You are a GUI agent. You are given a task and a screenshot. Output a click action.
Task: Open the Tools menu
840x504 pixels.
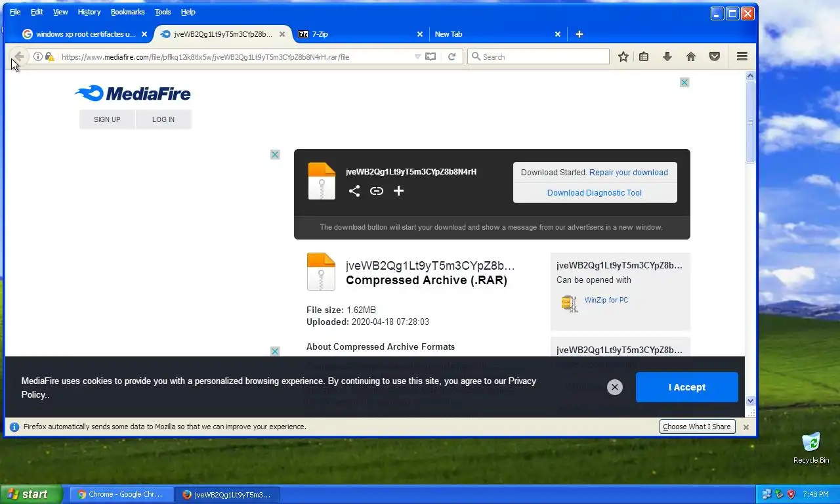(163, 12)
